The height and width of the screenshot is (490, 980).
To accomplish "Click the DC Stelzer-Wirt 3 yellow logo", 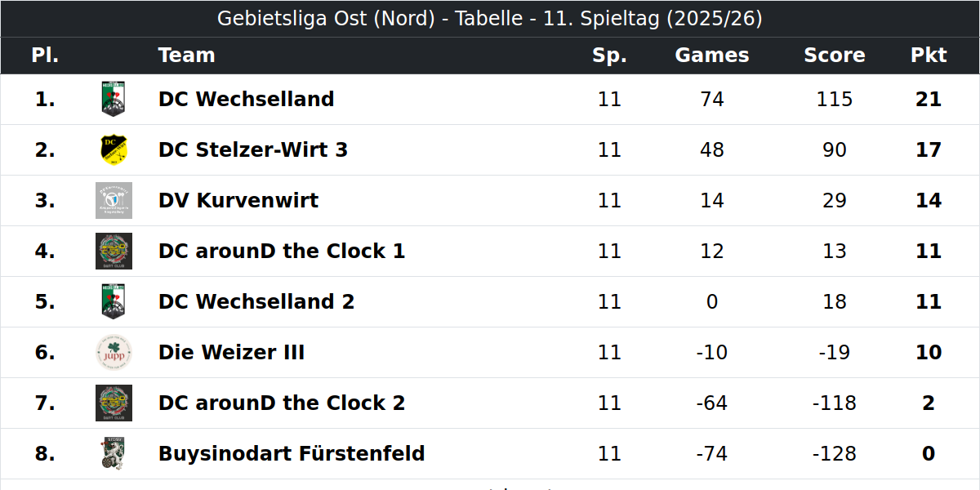I will pyautogui.click(x=113, y=149).
